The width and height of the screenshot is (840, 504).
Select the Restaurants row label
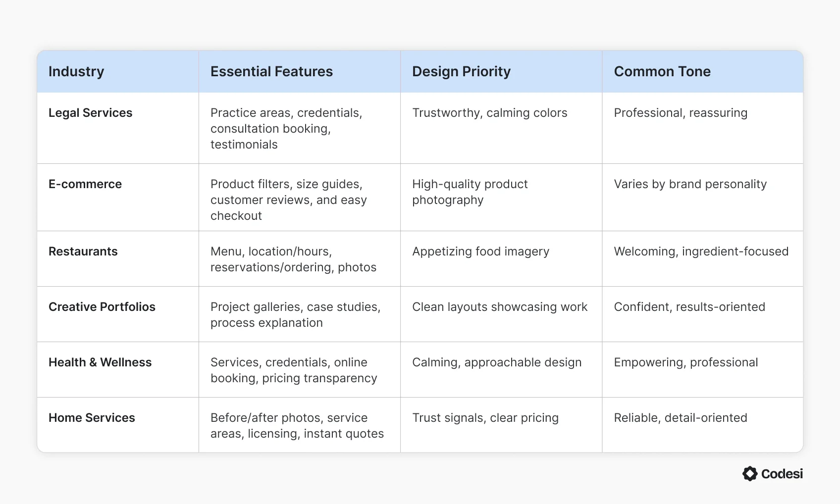tap(83, 252)
